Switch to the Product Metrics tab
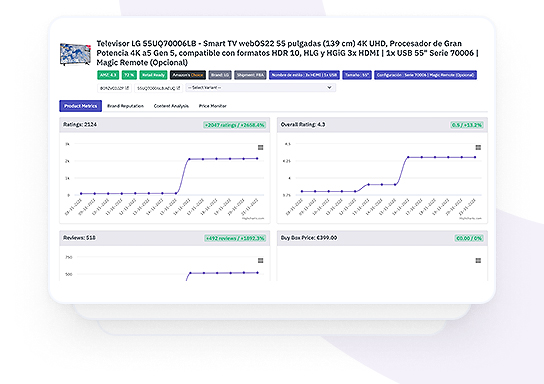Viewport: 544px width, 384px height. [80, 106]
